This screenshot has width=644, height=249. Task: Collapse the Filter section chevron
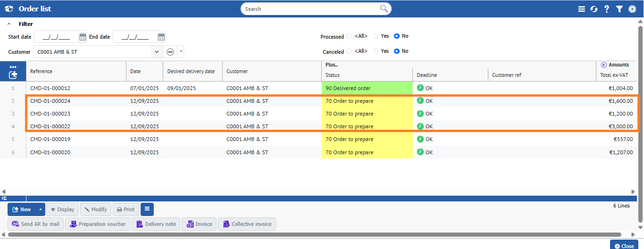9,24
